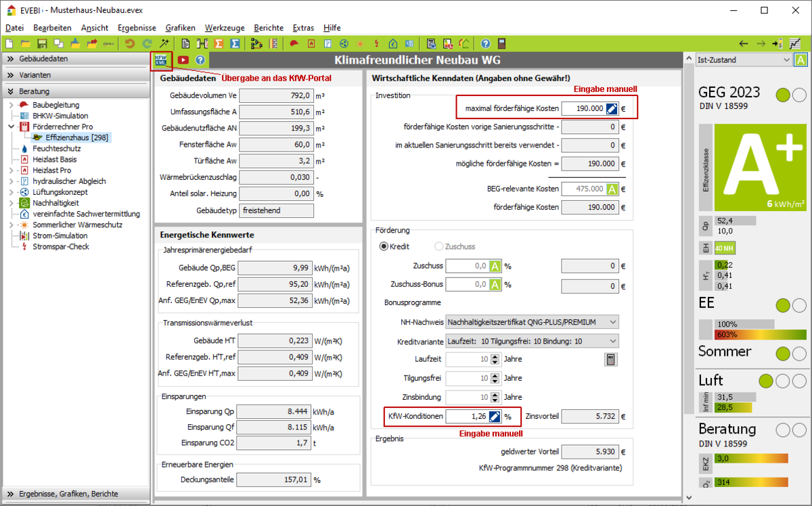Click the A+ Effizienzklasse badge
Viewport: 812px width, 506px height.
tap(761, 168)
